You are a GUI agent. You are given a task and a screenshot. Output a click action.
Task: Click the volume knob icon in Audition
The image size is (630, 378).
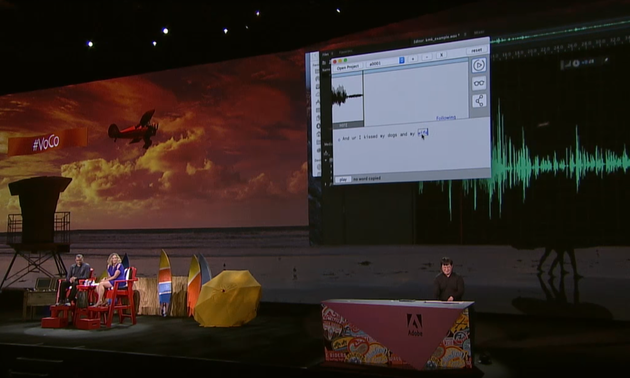click(x=576, y=63)
